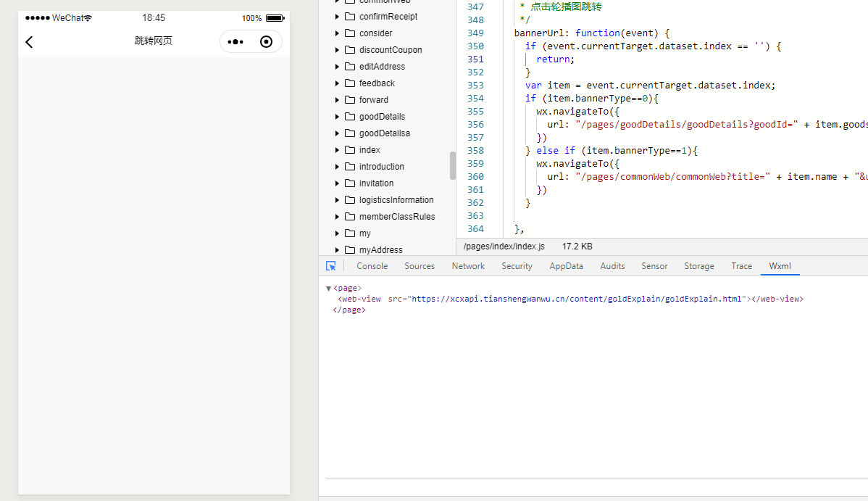
Task: Select the goodDetailsa folder label
Action: (x=385, y=133)
